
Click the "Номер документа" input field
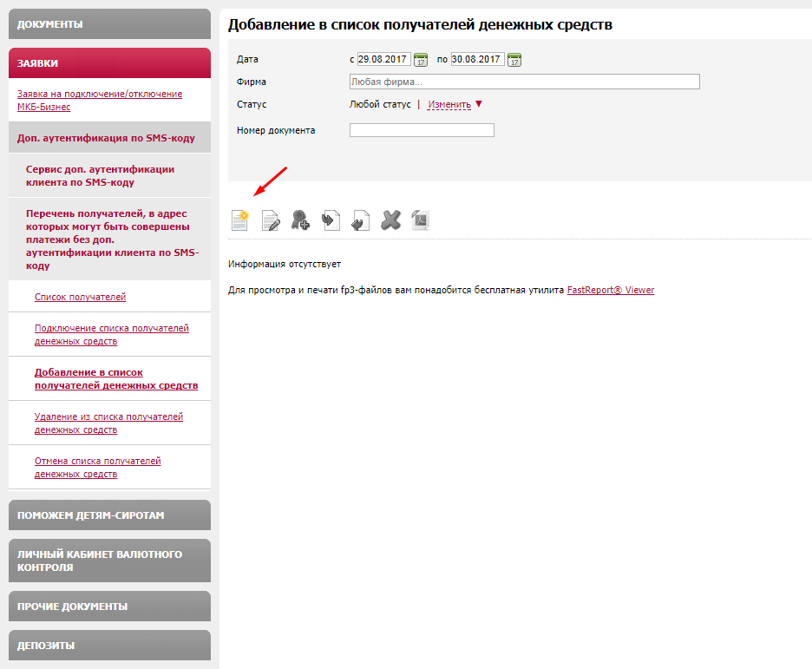[422, 130]
